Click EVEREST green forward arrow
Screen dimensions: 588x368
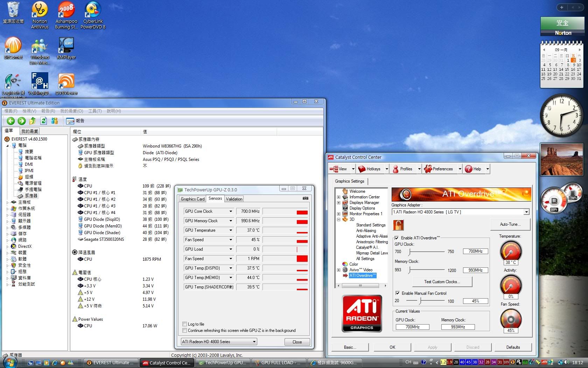[x=22, y=121]
